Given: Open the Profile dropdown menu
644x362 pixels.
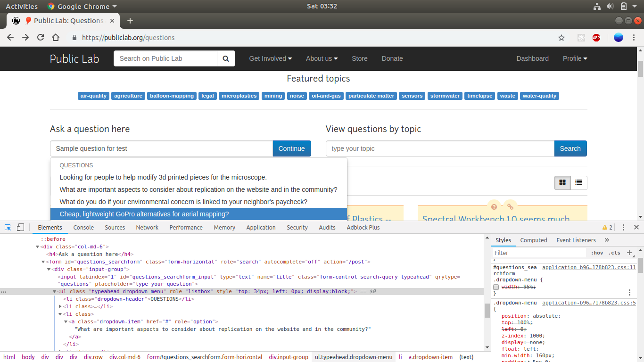Looking at the screenshot, I should click(575, 58).
